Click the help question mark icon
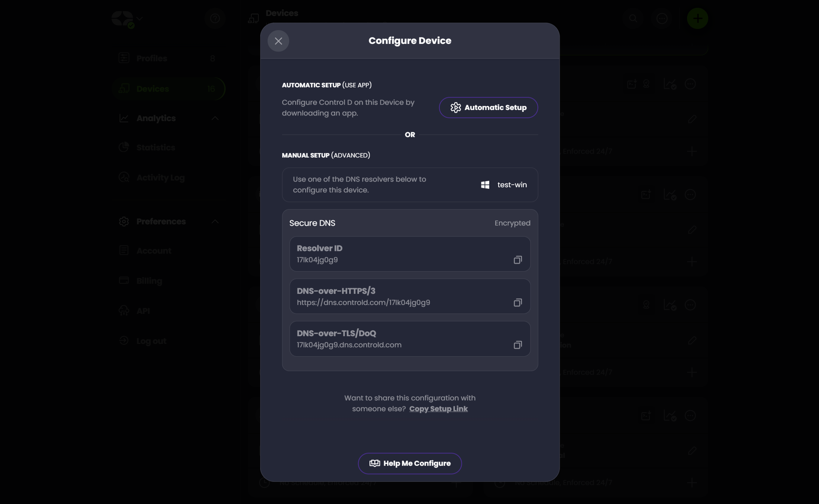 coord(215,19)
